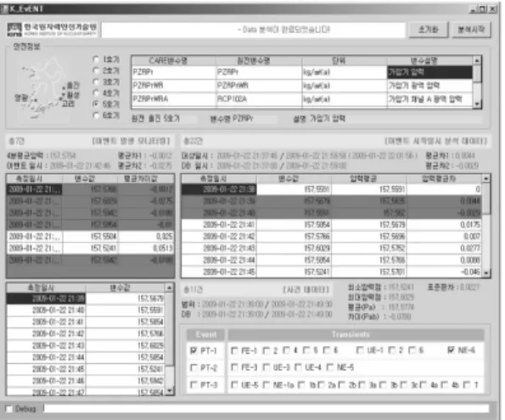
Task: Click the 압력평균 column header
Action: coord(368,179)
